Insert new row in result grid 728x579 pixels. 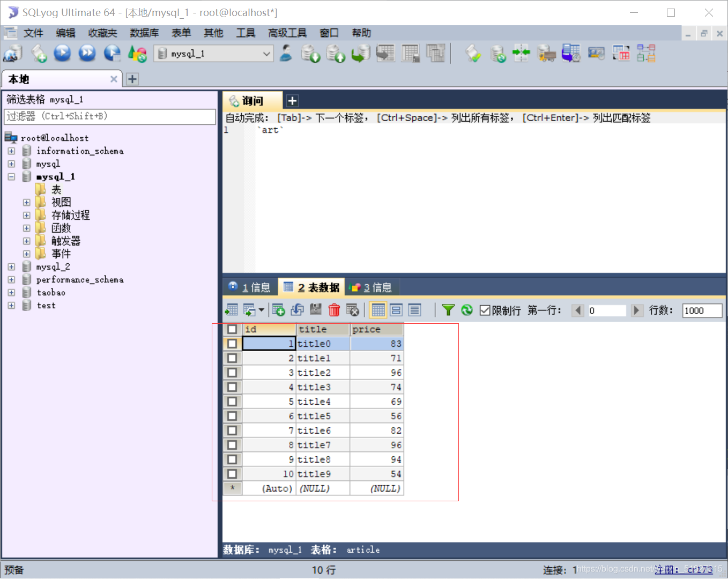pyautogui.click(x=278, y=310)
